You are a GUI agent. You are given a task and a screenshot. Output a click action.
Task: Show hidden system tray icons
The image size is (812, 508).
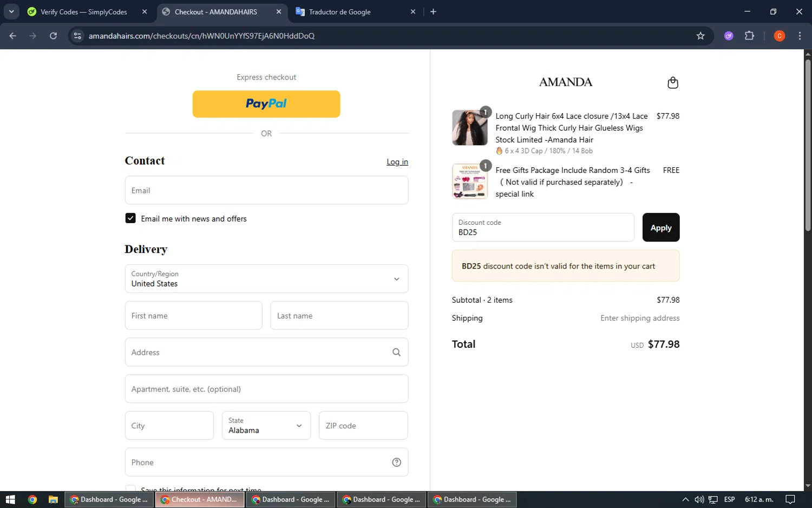pos(685,499)
